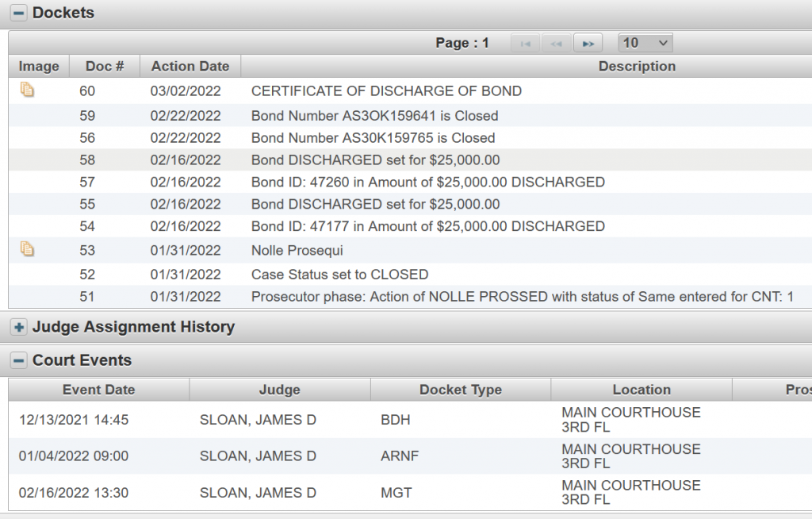Select the Certificate of Discharge of Bond row
Screen dimensions: 812x519
pyautogui.click(x=386, y=91)
